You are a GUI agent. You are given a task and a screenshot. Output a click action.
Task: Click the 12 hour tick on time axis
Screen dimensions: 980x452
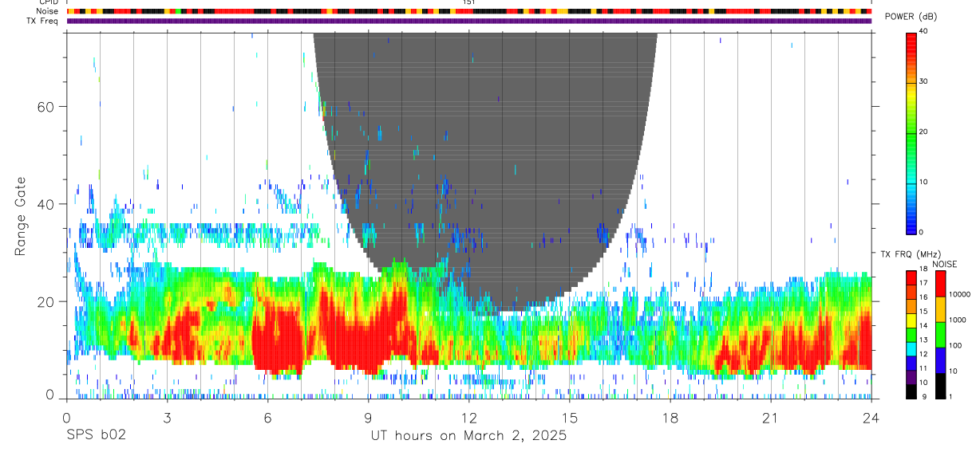[x=469, y=417]
